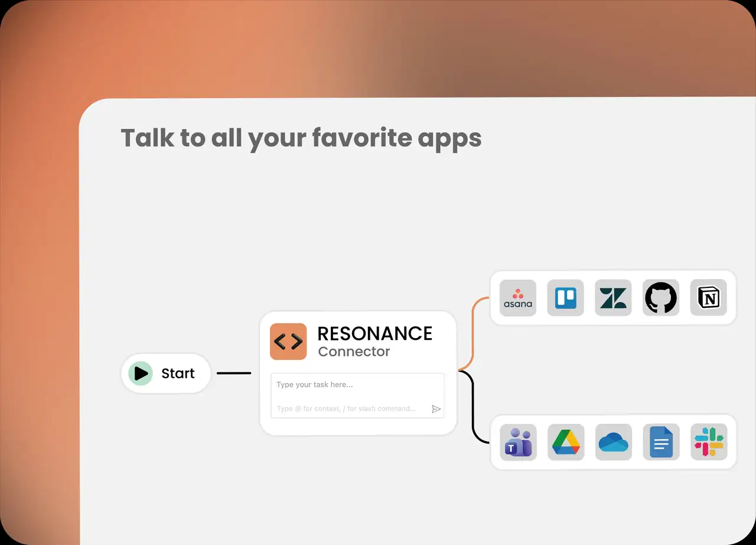Click the "Type @ for context" hint text
Viewport: 756px width, 545px height.
tap(346, 408)
